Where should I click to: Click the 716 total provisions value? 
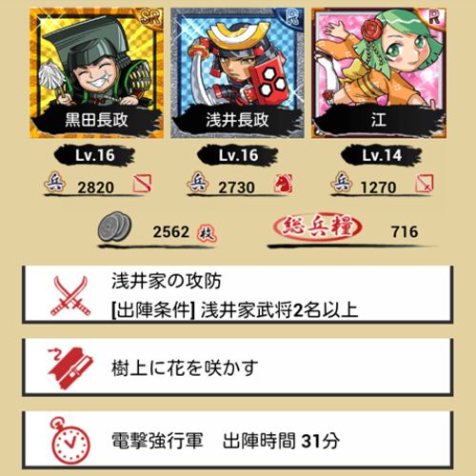tap(405, 231)
